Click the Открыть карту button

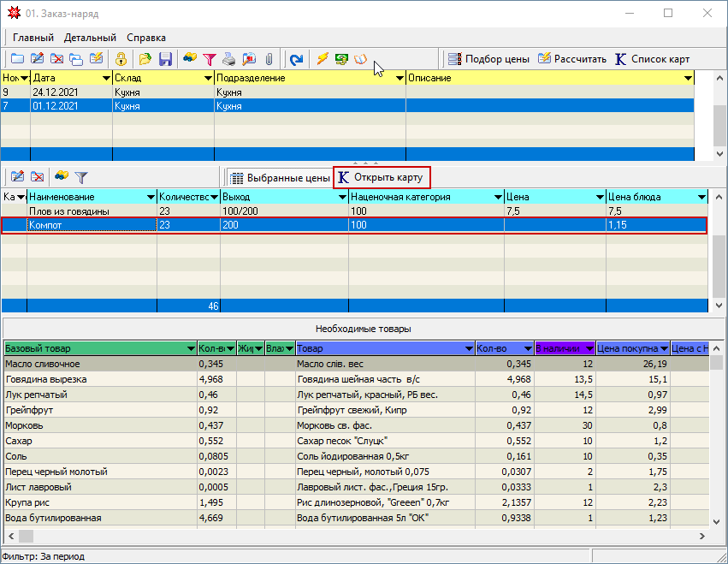tap(381, 177)
